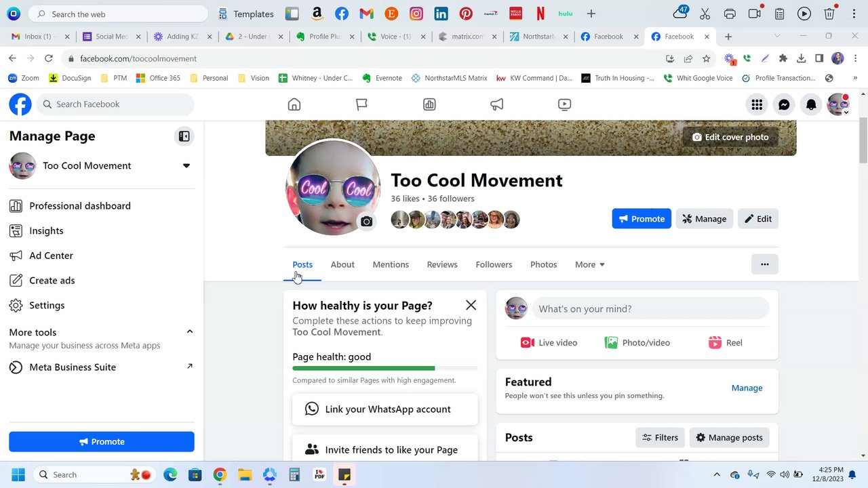Screen dimensions: 868x488
Task: Select the About tab
Action: click(342, 264)
